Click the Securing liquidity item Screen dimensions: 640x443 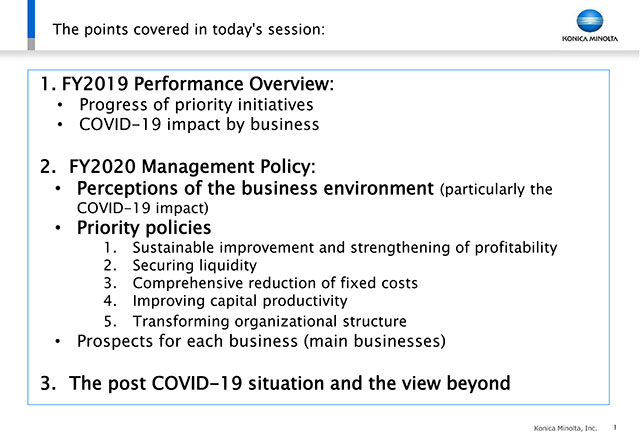[x=195, y=265]
